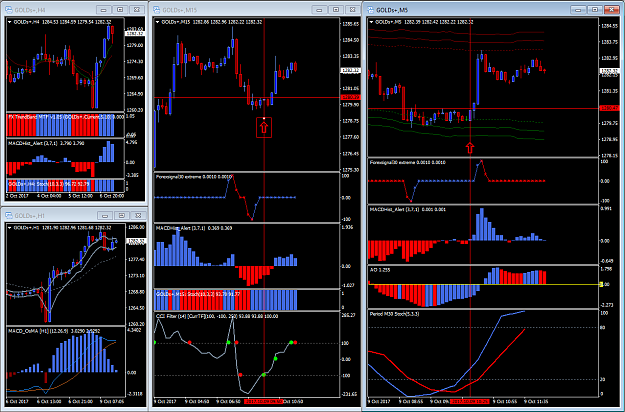The height and width of the screenshot is (412, 625).
Task: Click red horizontal line price tag in M15 window
Action: click(x=350, y=97)
